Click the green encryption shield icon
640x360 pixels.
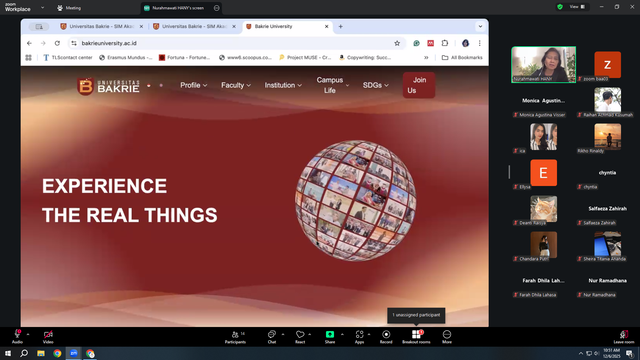point(560,7)
